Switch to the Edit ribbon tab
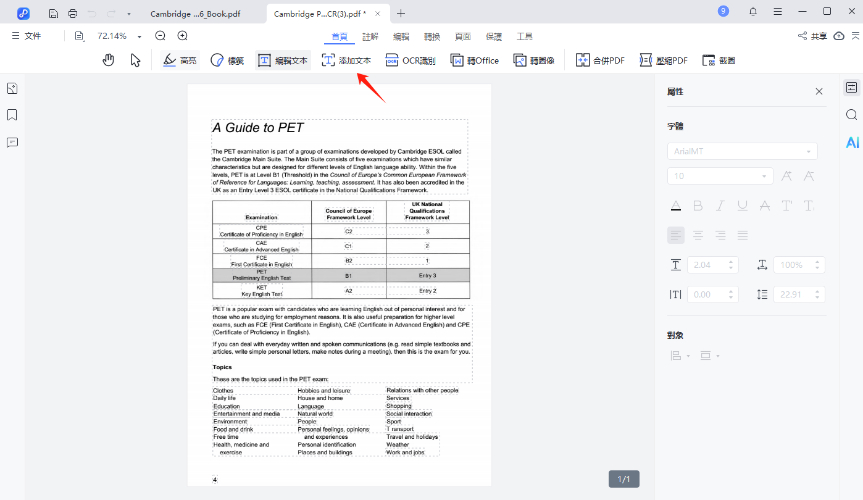Viewport: 863px width, 500px height. coord(401,36)
